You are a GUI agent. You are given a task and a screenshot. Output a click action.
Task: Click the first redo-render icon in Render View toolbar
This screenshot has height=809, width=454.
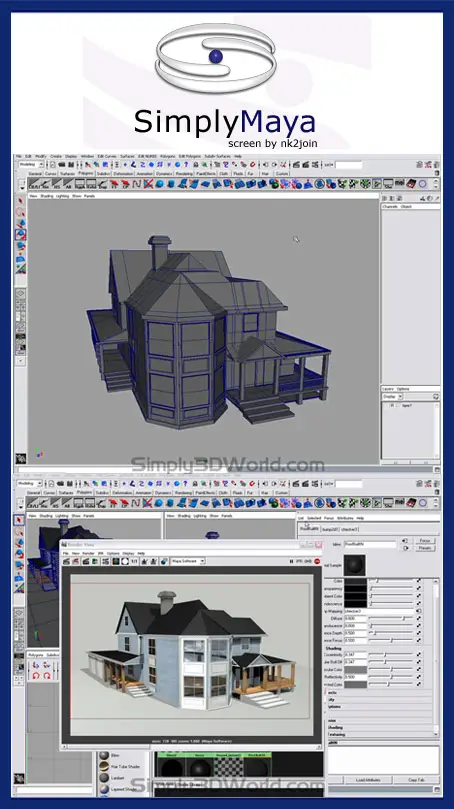tap(66, 561)
